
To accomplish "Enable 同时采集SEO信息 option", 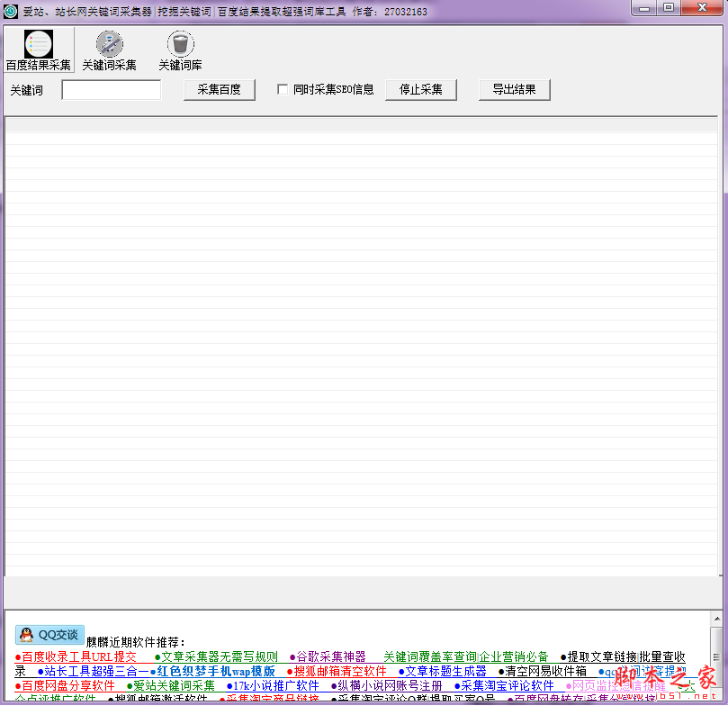I will (283, 89).
